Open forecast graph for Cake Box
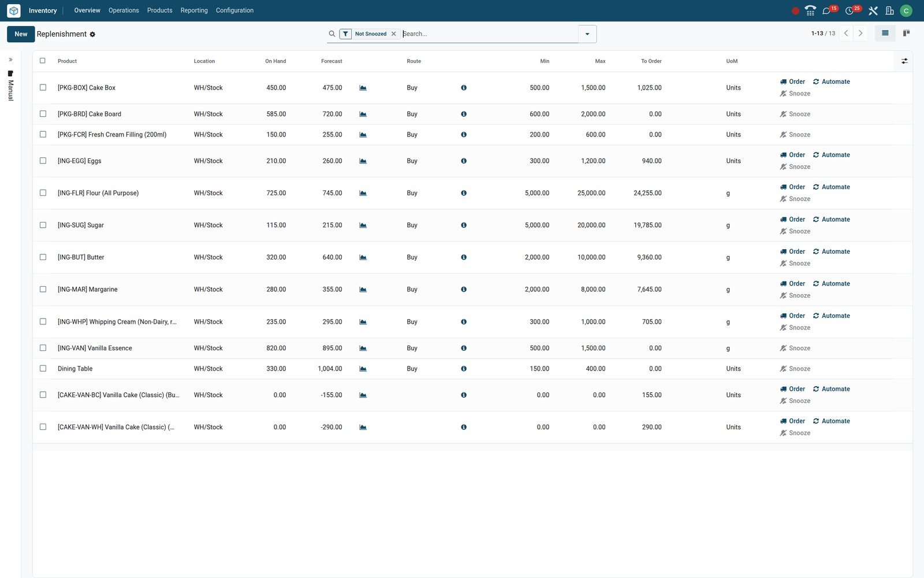924x578 pixels. click(363, 88)
